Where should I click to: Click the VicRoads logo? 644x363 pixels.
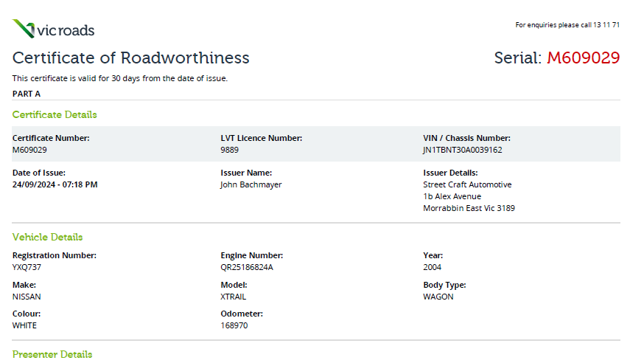(53, 30)
